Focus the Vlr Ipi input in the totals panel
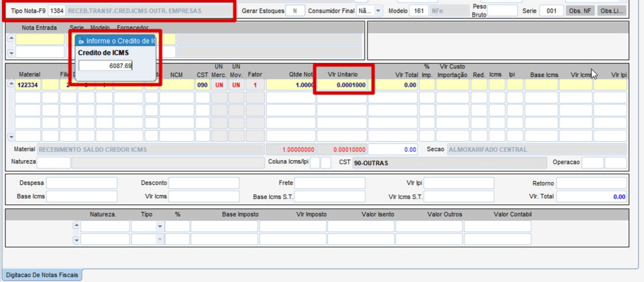 459,183
